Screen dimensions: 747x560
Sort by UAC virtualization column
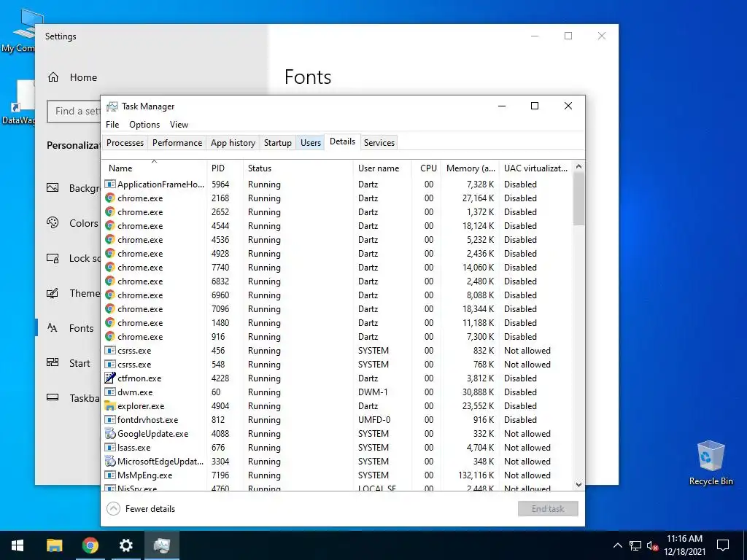(536, 168)
